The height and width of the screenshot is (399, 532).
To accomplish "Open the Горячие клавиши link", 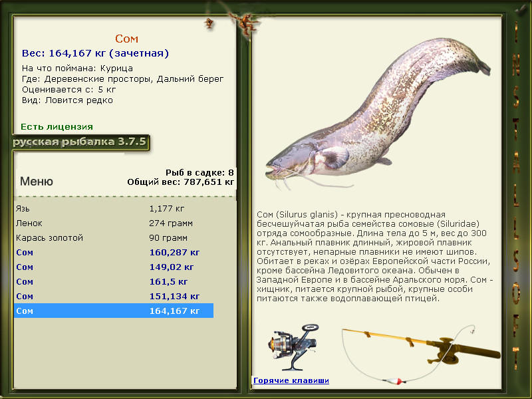I will point(291,380).
